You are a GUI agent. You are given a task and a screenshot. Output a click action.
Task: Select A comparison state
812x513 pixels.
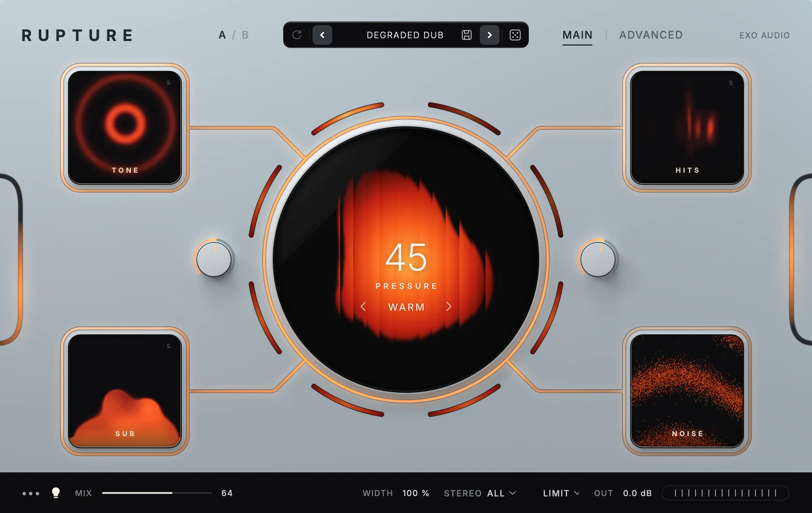click(x=222, y=35)
